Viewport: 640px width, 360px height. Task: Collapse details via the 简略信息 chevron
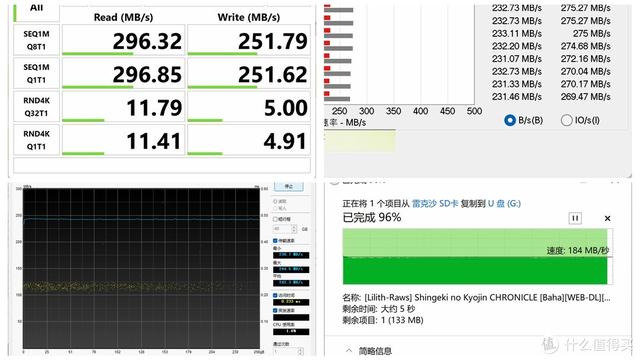coord(349,350)
